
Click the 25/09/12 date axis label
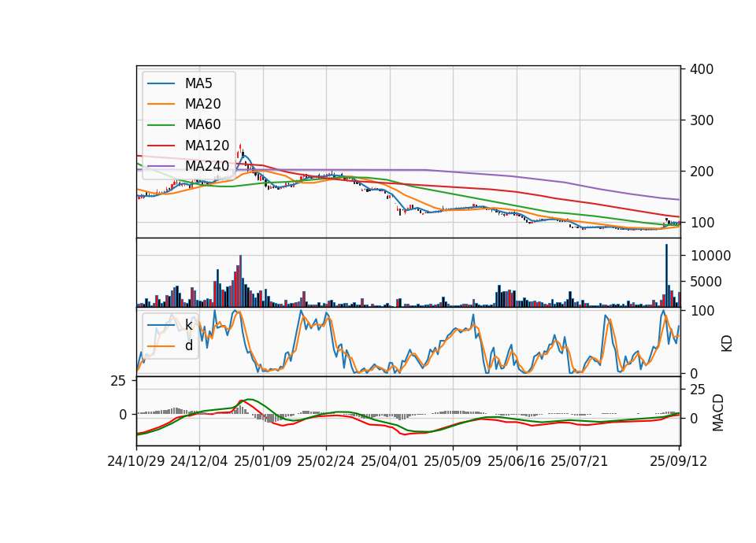coord(678,461)
